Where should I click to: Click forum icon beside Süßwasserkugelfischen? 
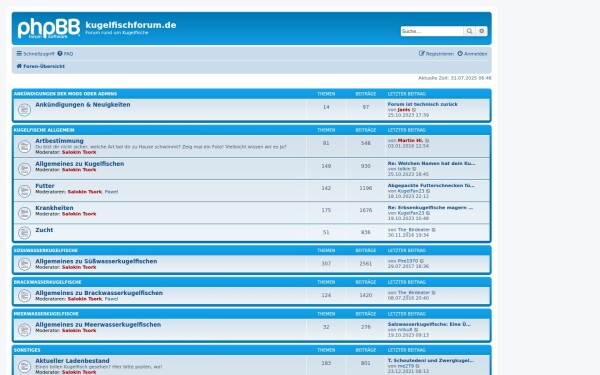pyautogui.click(x=24, y=264)
